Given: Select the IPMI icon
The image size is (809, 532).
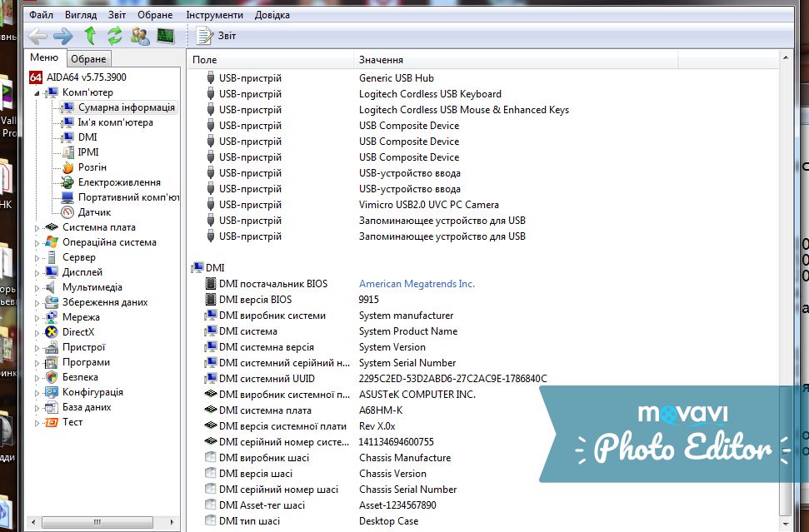Looking at the screenshot, I should [x=67, y=152].
